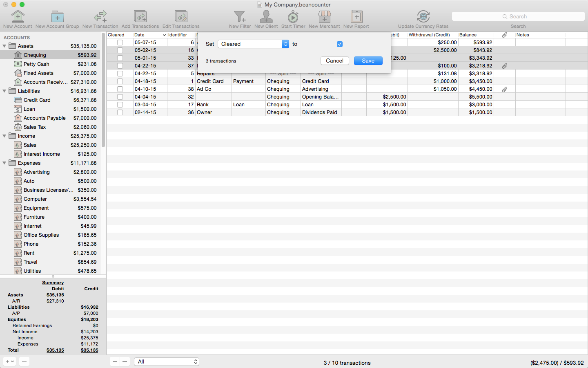Click Update Currency Rates globe icon

coord(423,17)
